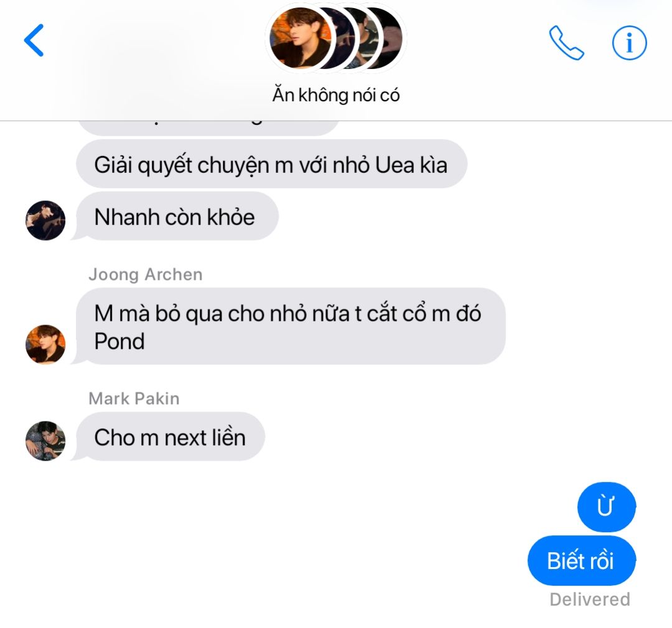Screen dimensions: 672x628
Task: Open the conversation info icon
Action: point(629,43)
